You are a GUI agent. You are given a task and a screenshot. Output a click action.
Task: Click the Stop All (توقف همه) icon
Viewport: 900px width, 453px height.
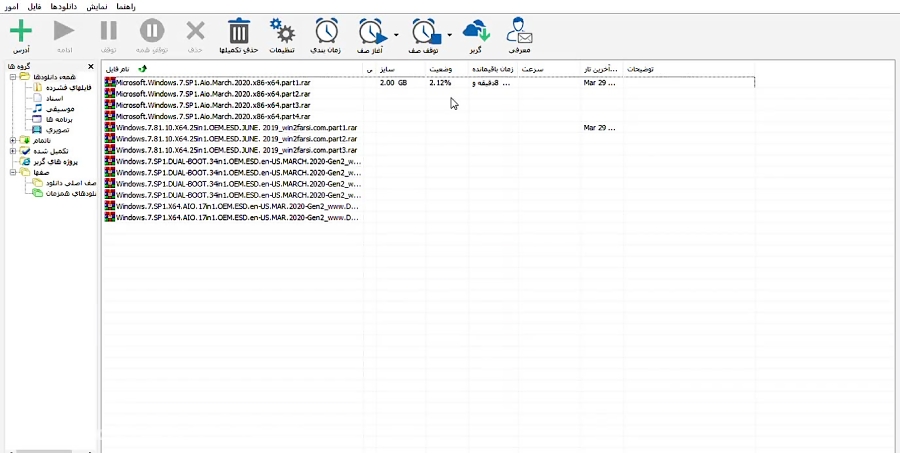pyautogui.click(x=152, y=31)
